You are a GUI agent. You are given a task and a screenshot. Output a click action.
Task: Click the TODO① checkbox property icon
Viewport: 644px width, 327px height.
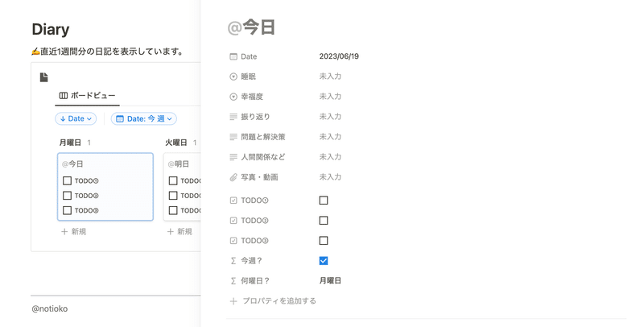click(x=233, y=201)
